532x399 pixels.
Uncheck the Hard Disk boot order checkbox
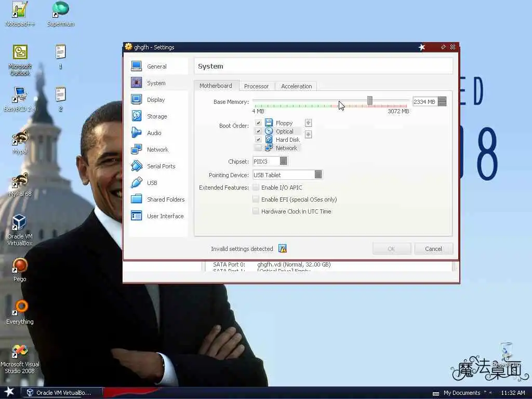click(x=258, y=139)
